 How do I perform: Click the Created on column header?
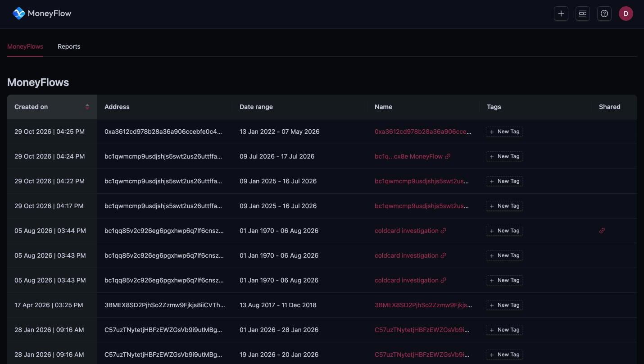52,107
